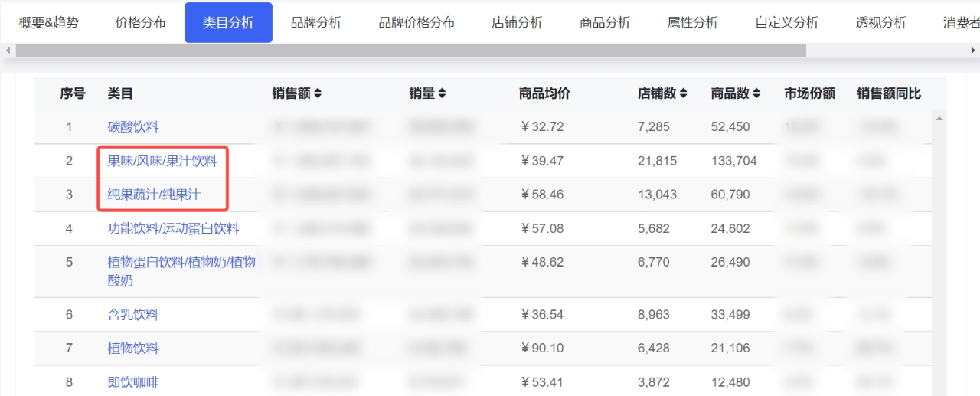Click the 5,682 store count cell
The image size is (980, 396).
pyautogui.click(x=654, y=228)
